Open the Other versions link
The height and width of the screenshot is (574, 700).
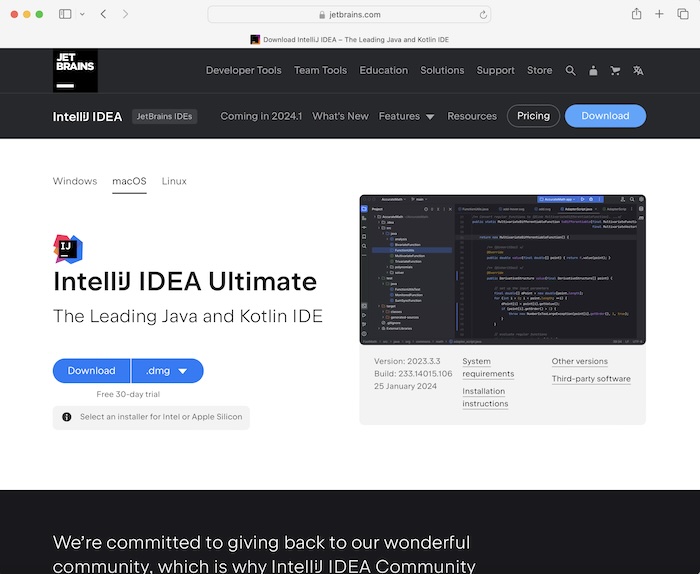pos(579,362)
